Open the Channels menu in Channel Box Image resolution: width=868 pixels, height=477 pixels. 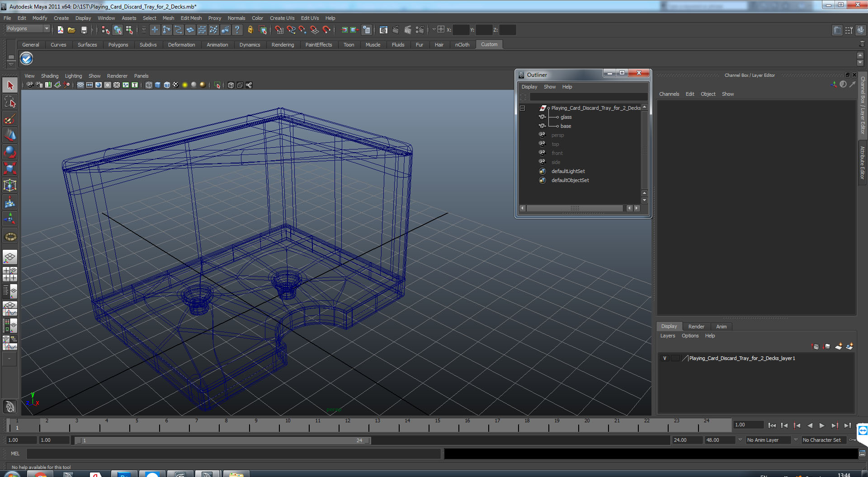(x=669, y=94)
